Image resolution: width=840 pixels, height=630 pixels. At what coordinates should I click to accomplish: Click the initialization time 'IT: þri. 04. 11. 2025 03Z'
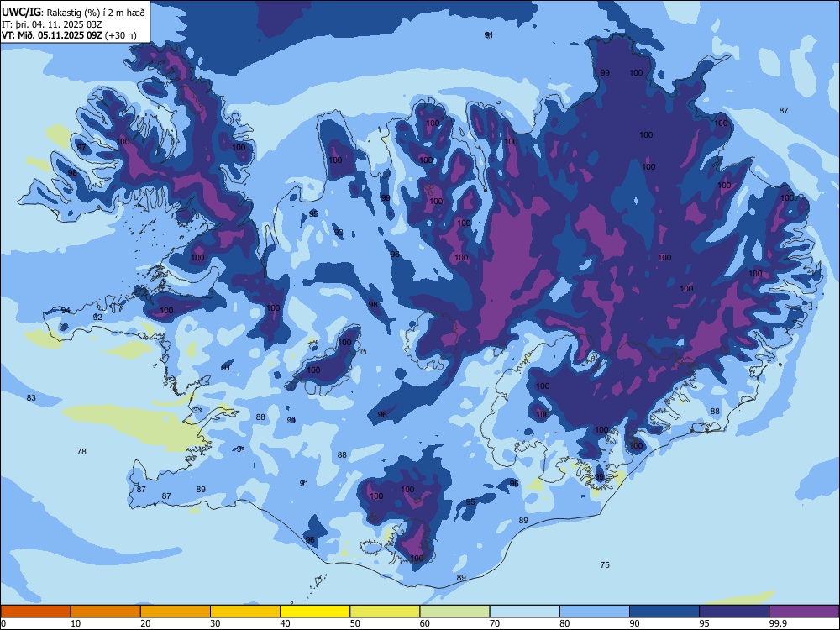tap(52, 24)
